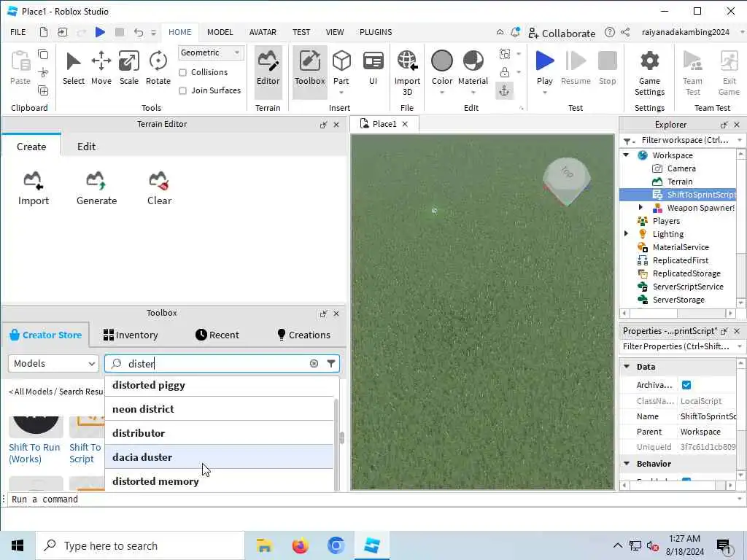747x560 pixels.
Task: Open notifications bell icon
Action: click(515, 32)
